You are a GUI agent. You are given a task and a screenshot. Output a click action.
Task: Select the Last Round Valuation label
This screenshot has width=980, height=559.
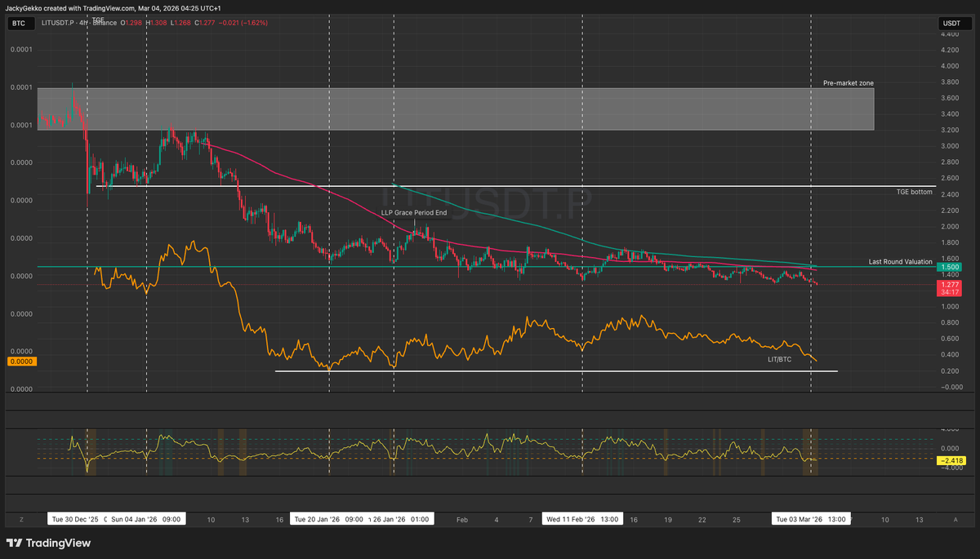900,261
